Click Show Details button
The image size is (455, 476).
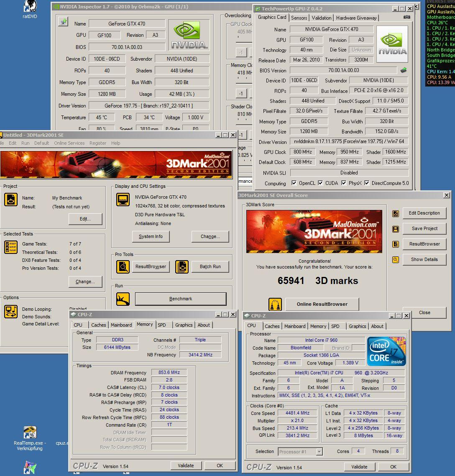424,260
